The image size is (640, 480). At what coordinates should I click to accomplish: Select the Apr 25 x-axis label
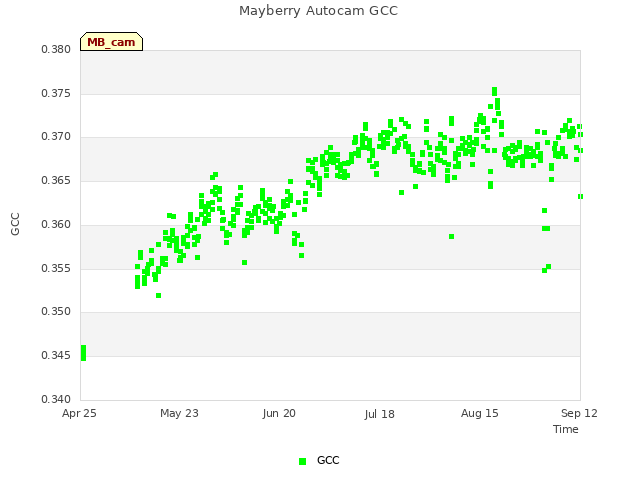tap(79, 413)
